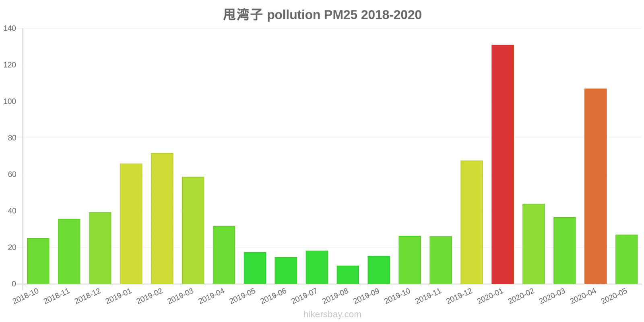Image resolution: width=644 pixels, height=322 pixels.
Task: Click the 2020-02 axis label
Action: pos(522,296)
